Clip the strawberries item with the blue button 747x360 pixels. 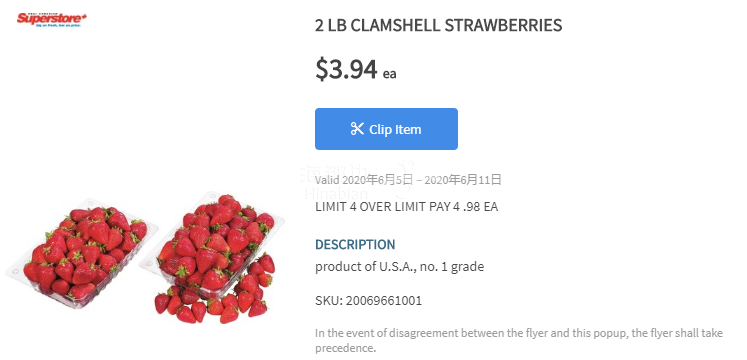pyautogui.click(x=386, y=129)
